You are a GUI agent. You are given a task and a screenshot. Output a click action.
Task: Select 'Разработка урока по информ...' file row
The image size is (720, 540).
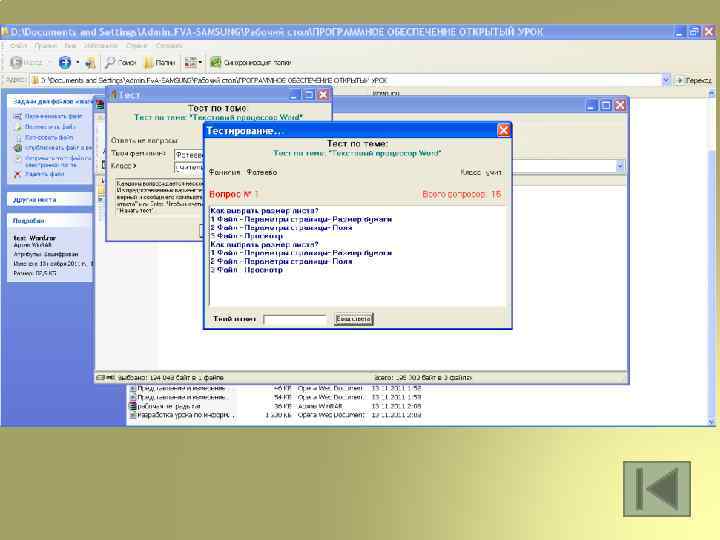point(275,415)
